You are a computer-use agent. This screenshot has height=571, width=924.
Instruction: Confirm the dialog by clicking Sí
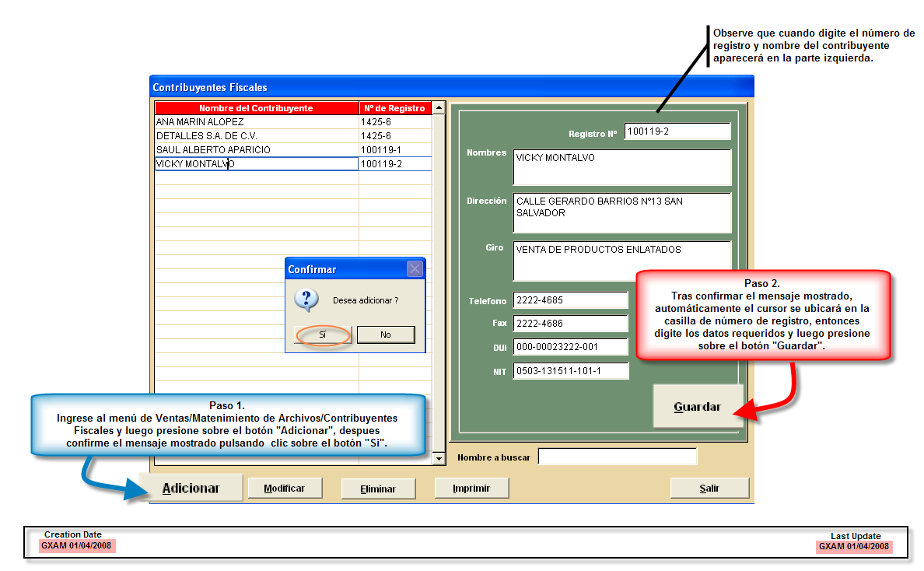point(323,335)
